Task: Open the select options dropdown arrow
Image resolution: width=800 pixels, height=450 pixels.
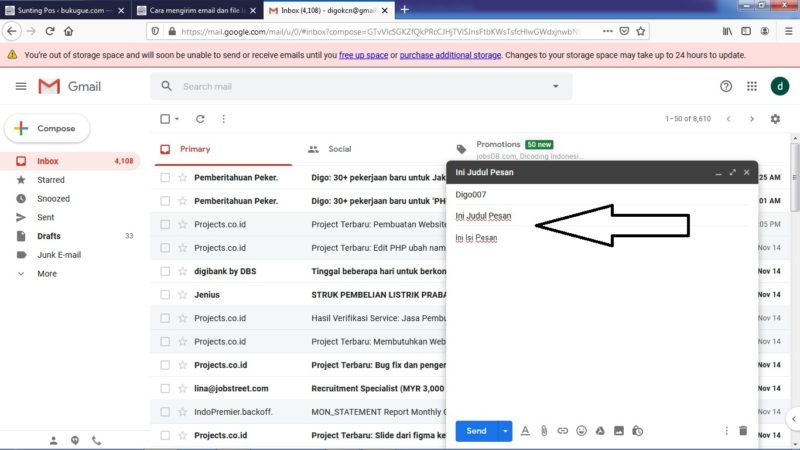Action: tap(177, 119)
